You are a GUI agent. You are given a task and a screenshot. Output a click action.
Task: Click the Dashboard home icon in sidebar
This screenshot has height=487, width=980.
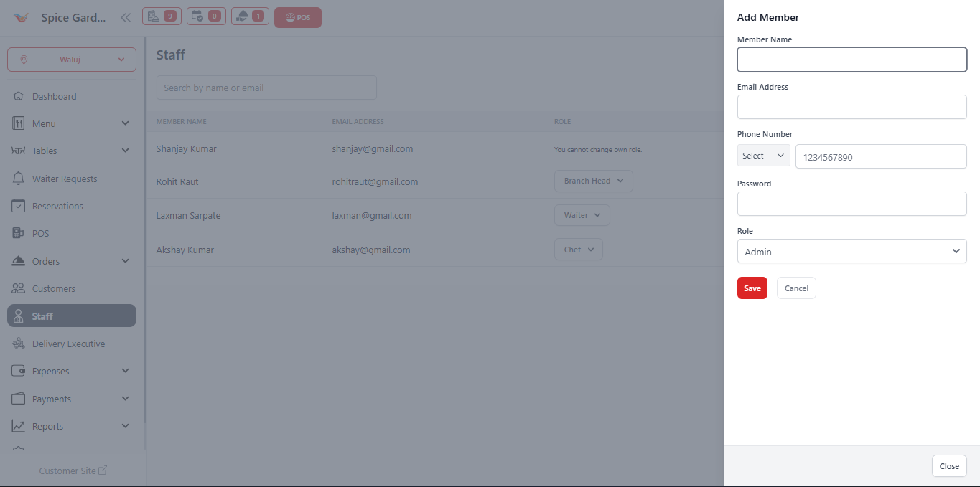click(19, 96)
